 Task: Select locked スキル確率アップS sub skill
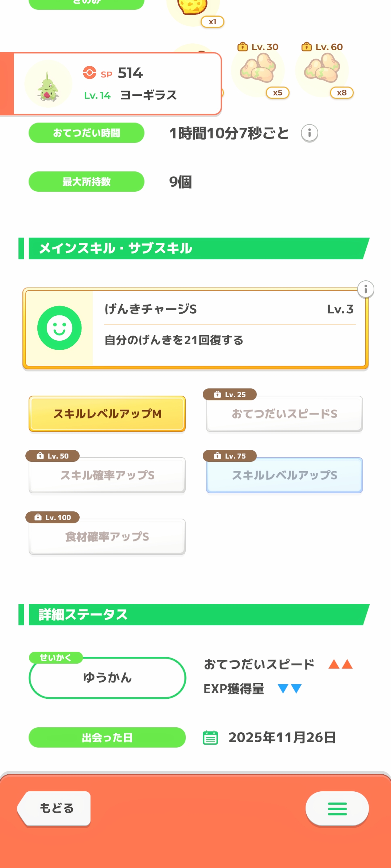point(107,475)
